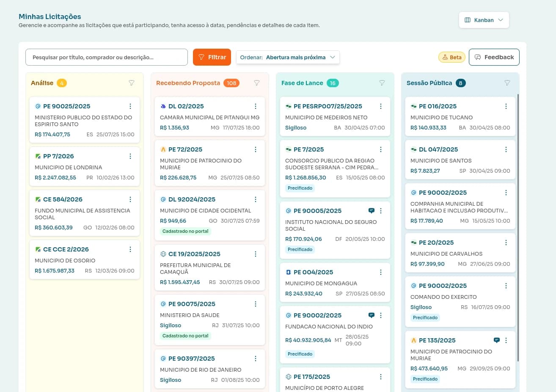Click the Cadastrado no portal tag on DL 92024/2025
Image resolution: width=556 pixels, height=392 pixels.
185,231
